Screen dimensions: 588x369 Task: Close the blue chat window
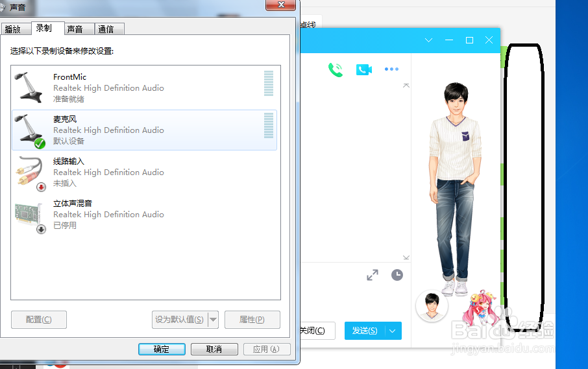click(x=489, y=40)
